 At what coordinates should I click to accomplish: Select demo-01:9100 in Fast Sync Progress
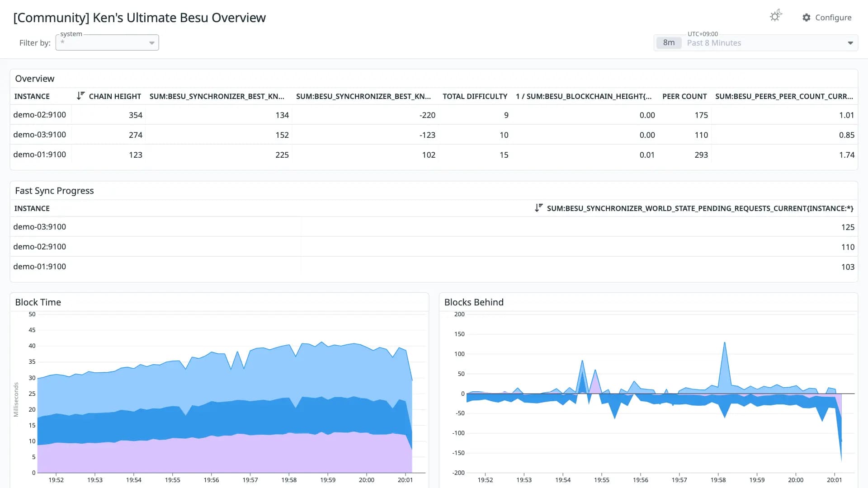tap(434, 267)
